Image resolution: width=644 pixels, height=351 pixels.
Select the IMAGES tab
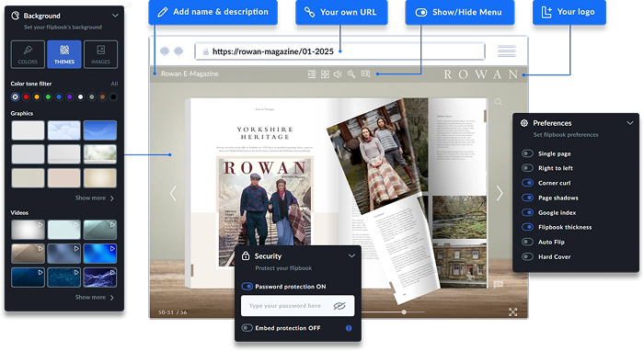coord(100,54)
